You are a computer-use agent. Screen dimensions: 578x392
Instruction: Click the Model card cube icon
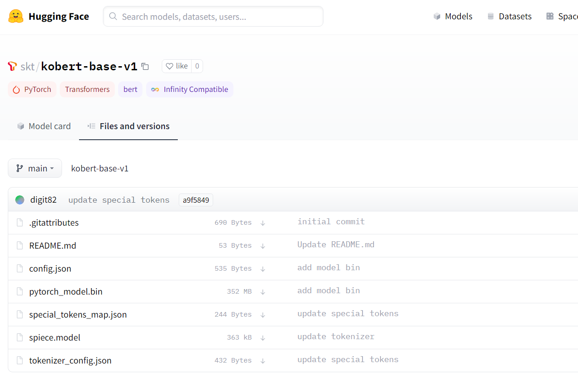click(x=20, y=126)
